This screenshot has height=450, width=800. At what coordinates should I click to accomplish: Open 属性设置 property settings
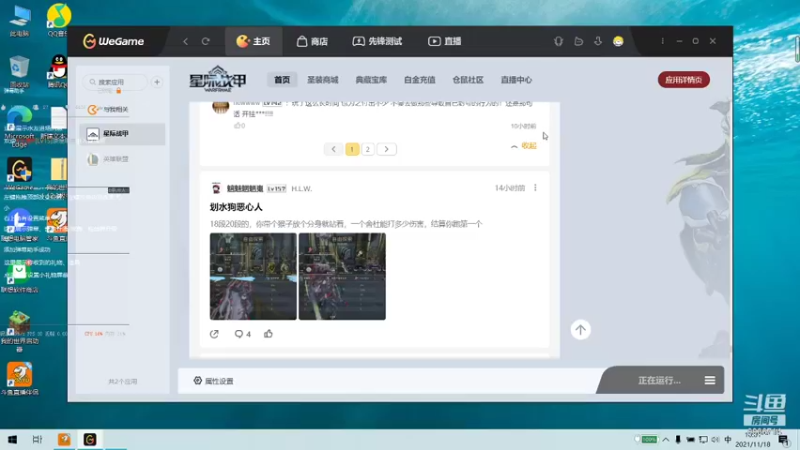click(x=213, y=381)
